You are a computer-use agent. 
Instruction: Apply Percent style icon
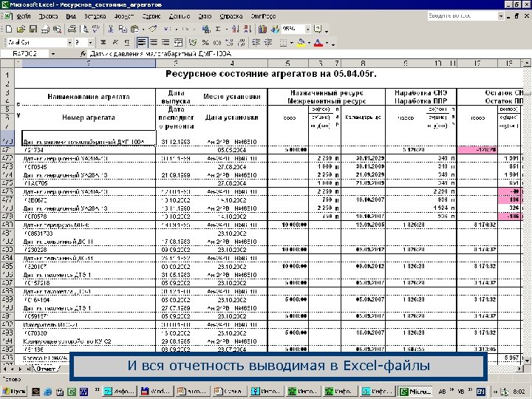tap(205, 42)
